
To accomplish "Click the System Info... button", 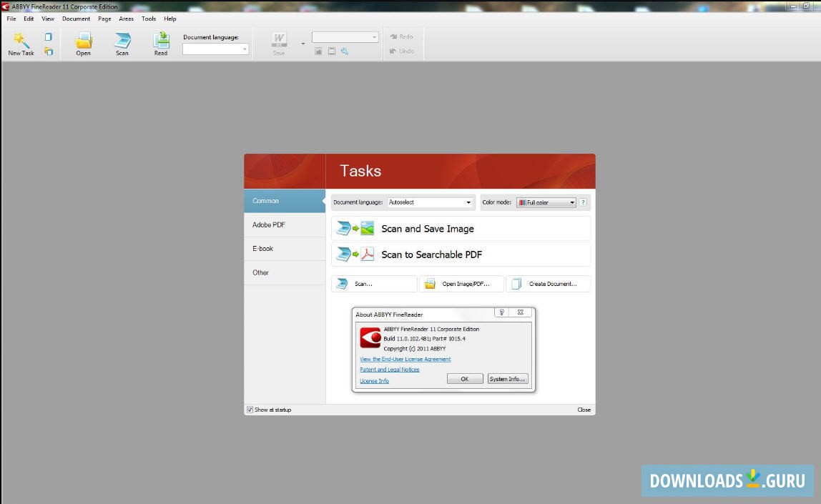I will click(x=507, y=379).
